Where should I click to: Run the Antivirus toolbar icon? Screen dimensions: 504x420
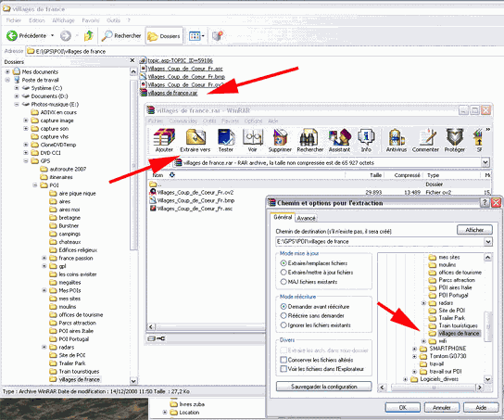397,140
